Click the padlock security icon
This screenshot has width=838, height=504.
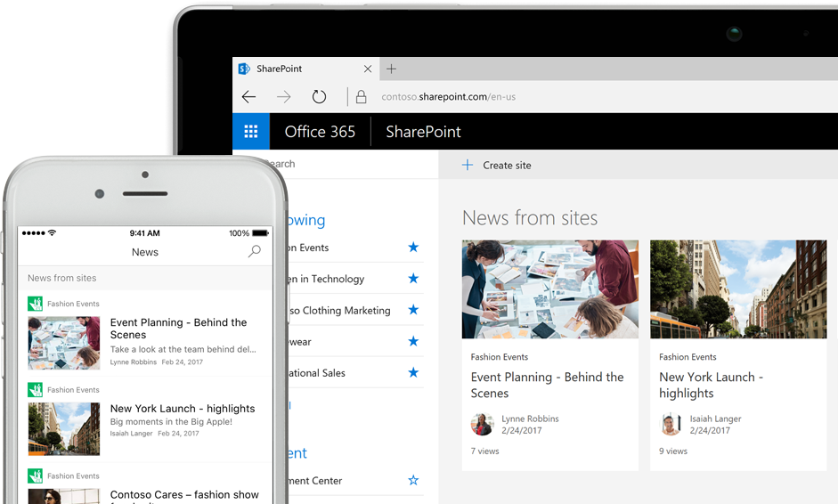362,97
